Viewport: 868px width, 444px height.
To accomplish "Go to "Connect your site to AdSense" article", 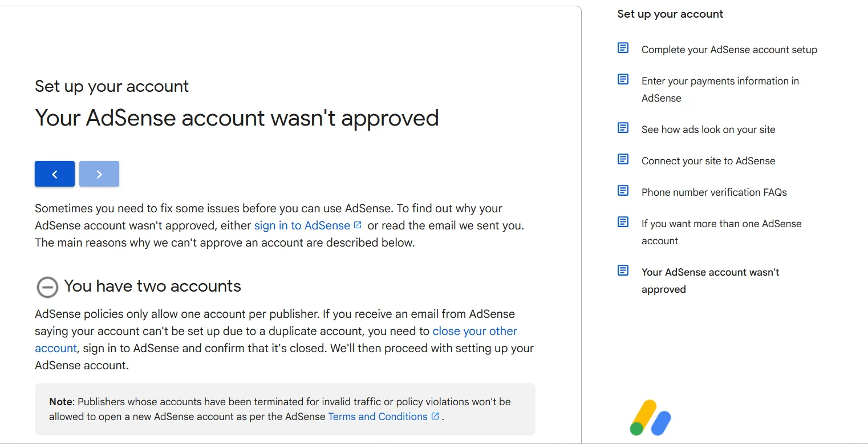I will point(708,161).
